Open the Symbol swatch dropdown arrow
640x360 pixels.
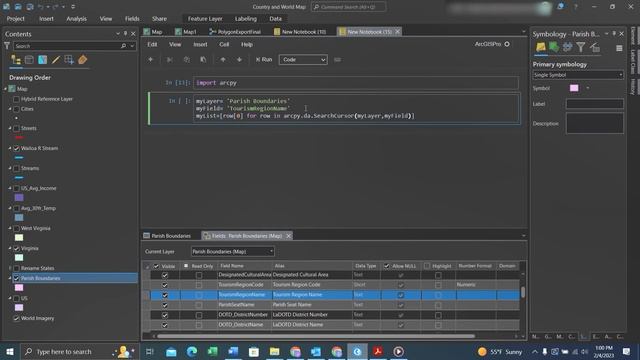click(x=588, y=88)
